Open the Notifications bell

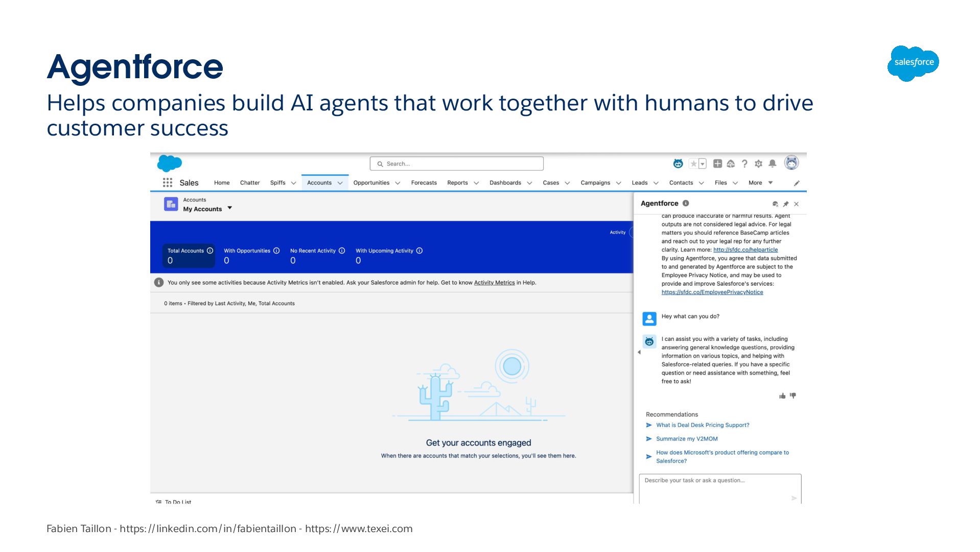tap(772, 164)
